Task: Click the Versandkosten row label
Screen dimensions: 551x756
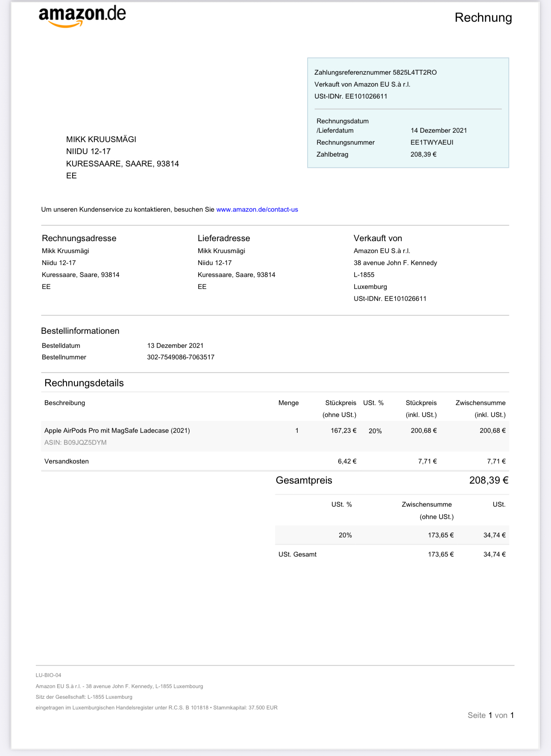Action: [x=67, y=461]
